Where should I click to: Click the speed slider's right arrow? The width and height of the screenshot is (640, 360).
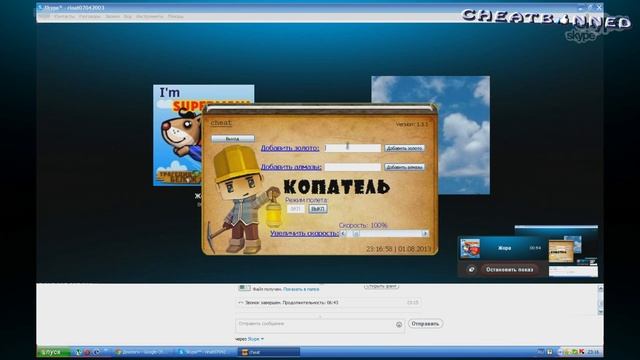(425, 233)
